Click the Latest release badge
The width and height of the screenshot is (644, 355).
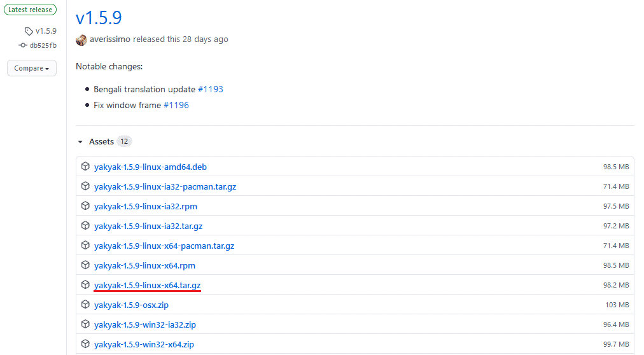pos(30,10)
